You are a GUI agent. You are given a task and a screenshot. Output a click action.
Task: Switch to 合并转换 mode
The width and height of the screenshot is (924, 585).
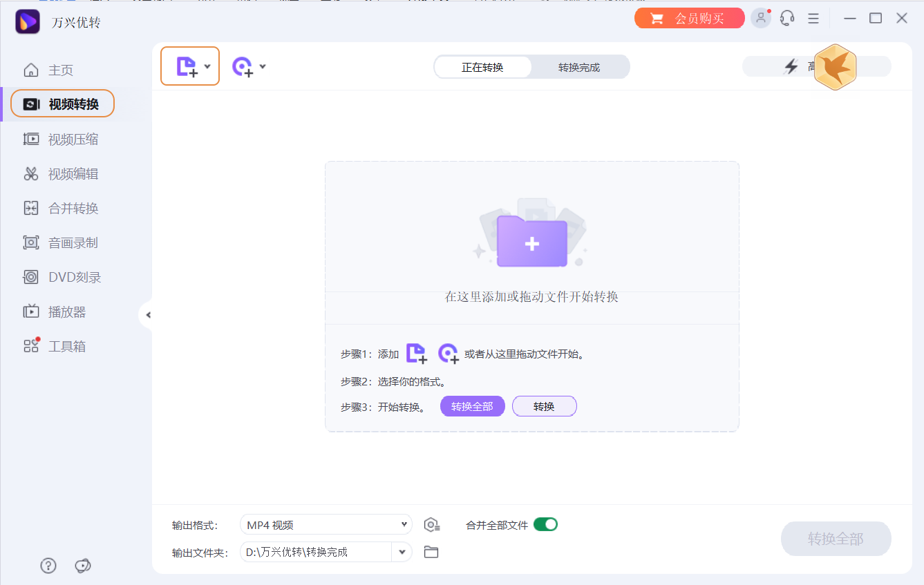tap(62, 208)
